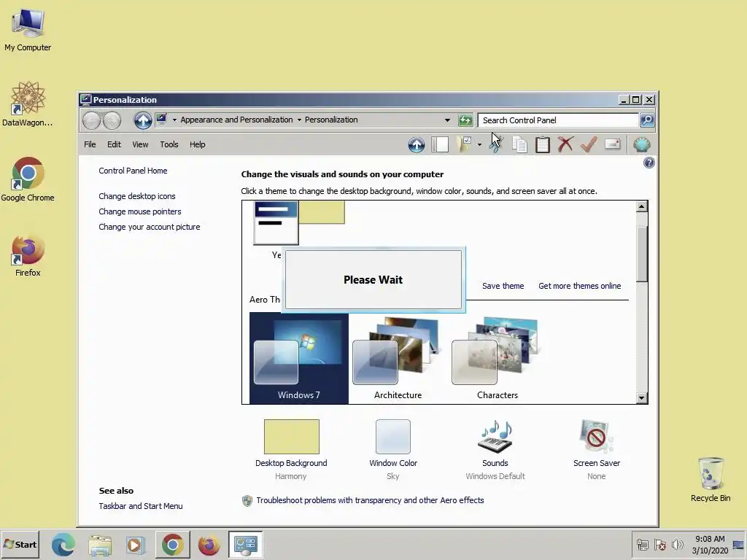
Task: Open Change desktop icons link
Action: pyautogui.click(x=136, y=196)
